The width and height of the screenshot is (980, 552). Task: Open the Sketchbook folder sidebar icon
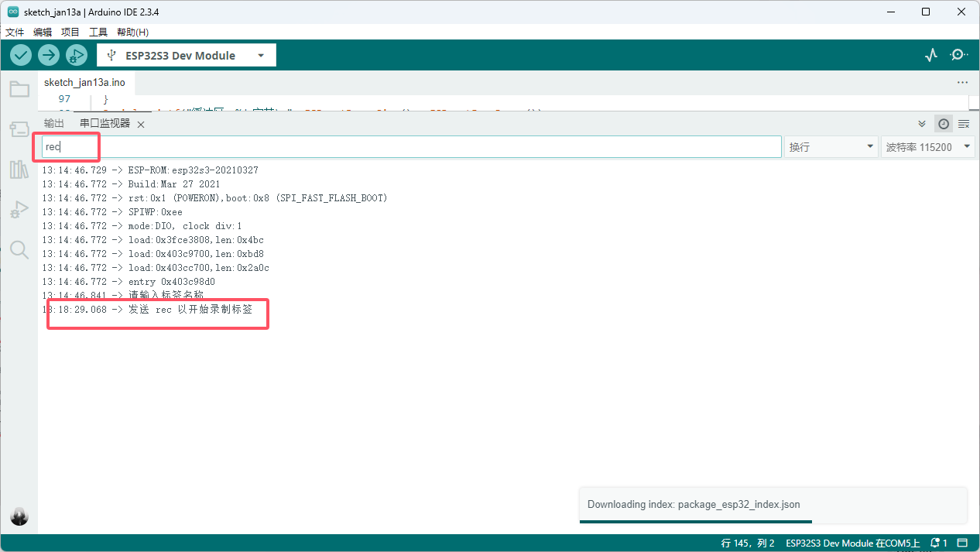tap(19, 90)
